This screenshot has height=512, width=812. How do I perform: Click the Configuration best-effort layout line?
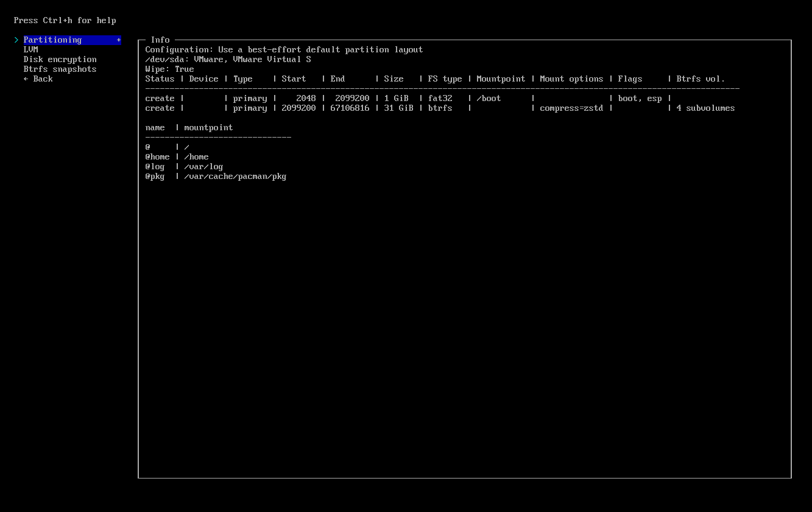284,49
